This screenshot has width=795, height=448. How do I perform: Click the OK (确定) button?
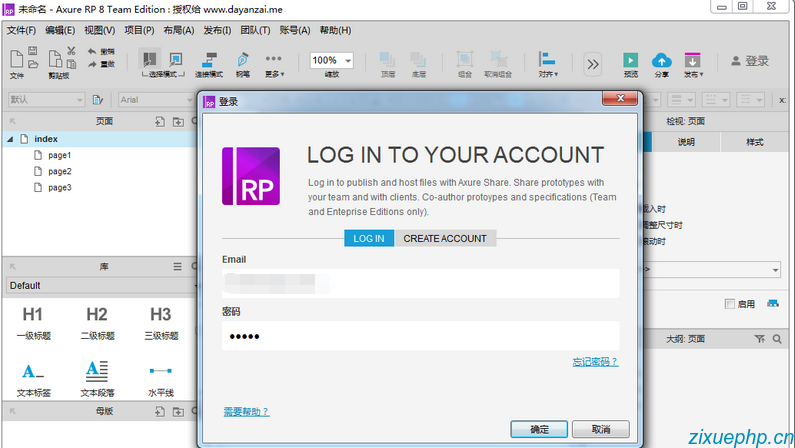539,429
